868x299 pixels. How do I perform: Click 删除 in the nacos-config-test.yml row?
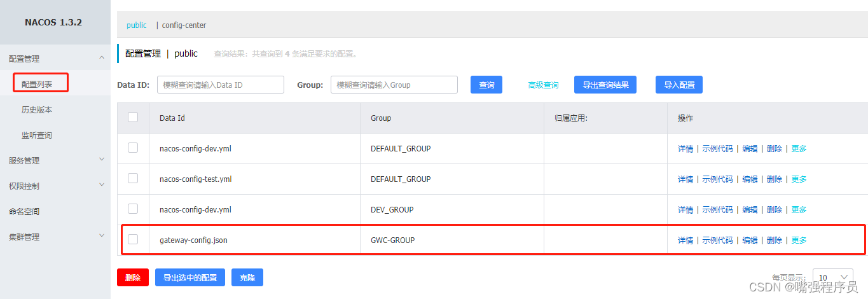tap(775, 179)
